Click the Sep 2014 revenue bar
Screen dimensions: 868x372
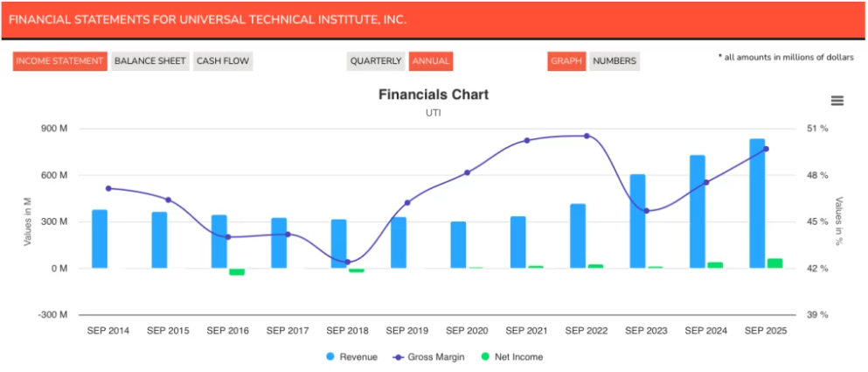point(100,239)
